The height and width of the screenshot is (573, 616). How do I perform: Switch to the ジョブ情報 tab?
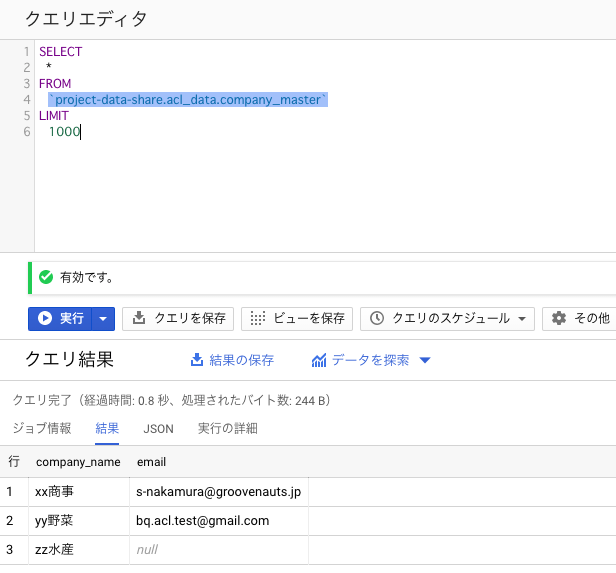click(x=42, y=428)
